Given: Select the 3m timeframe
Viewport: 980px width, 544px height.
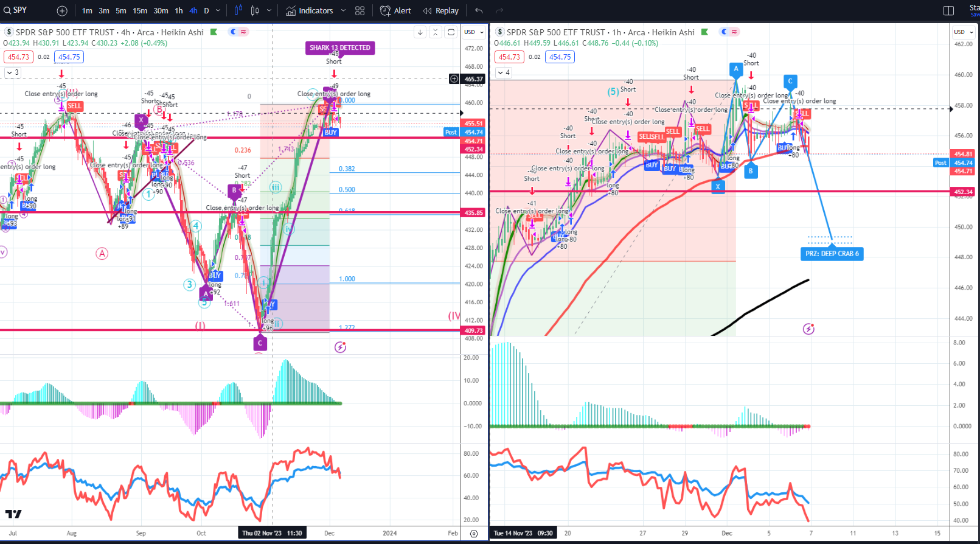Looking at the screenshot, I should tap(104, 10).
